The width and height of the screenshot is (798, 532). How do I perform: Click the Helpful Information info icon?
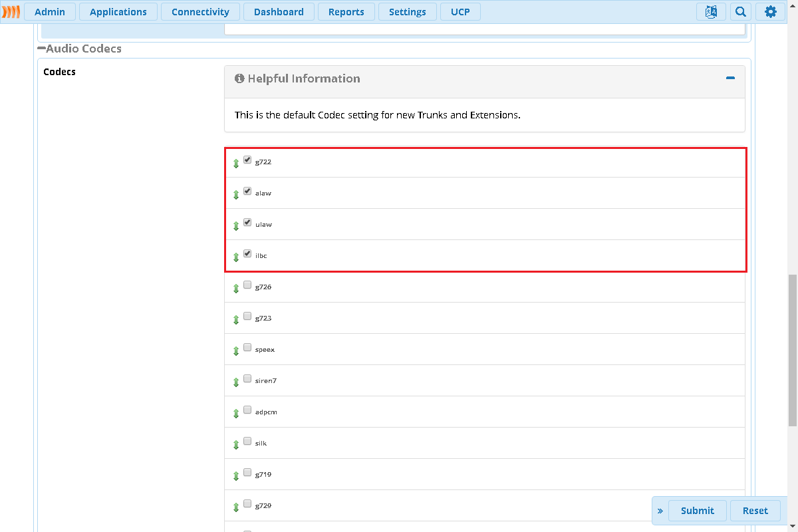click(239, 78)
